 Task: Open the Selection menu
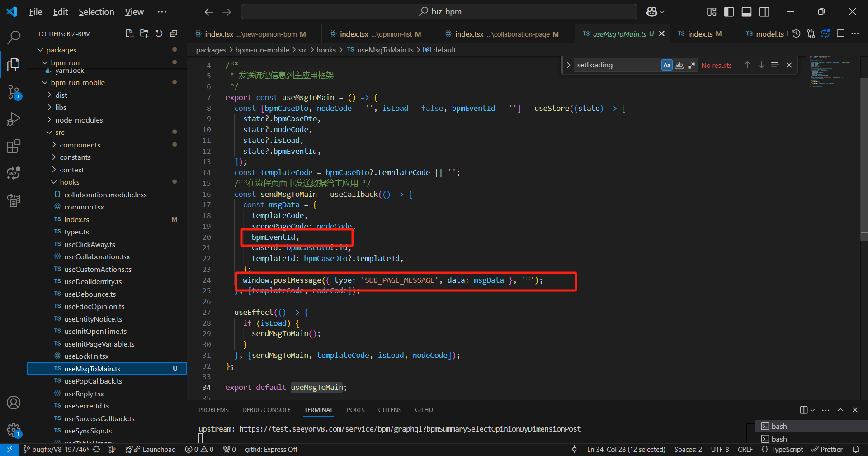(x=96, y=12)
